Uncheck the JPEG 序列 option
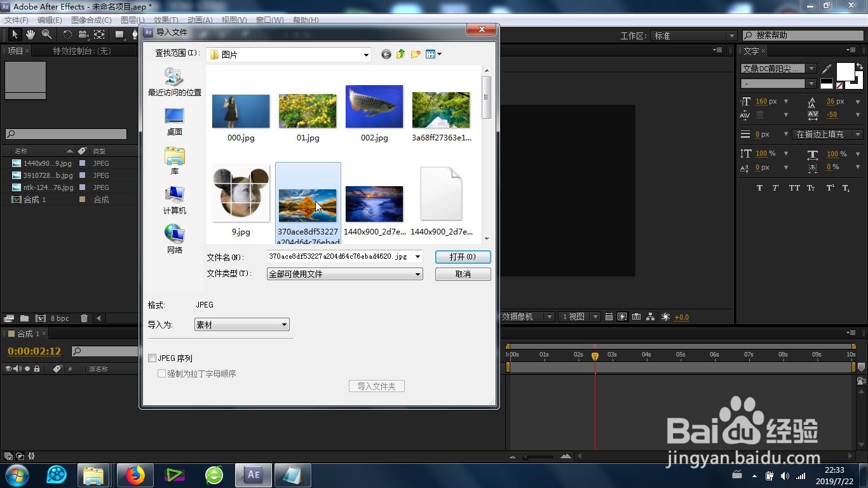 153,358
